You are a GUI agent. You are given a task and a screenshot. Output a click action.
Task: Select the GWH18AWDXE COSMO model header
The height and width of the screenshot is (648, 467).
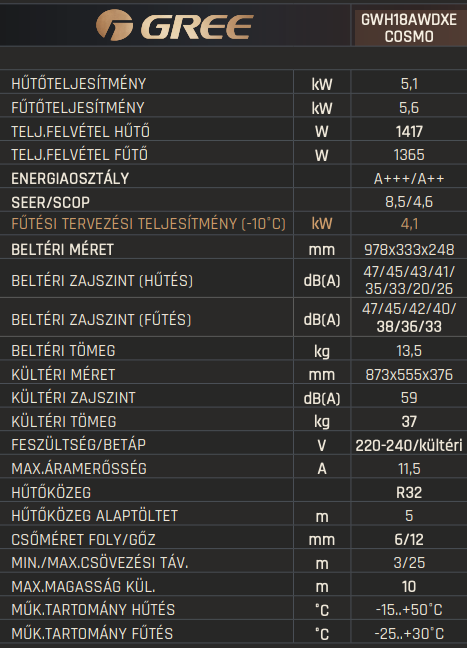409,28
